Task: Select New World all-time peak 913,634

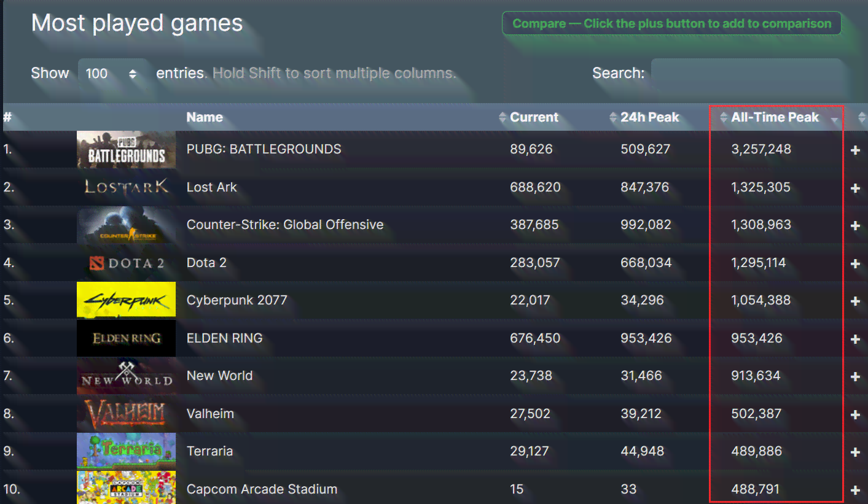Action: click(756, 376)
